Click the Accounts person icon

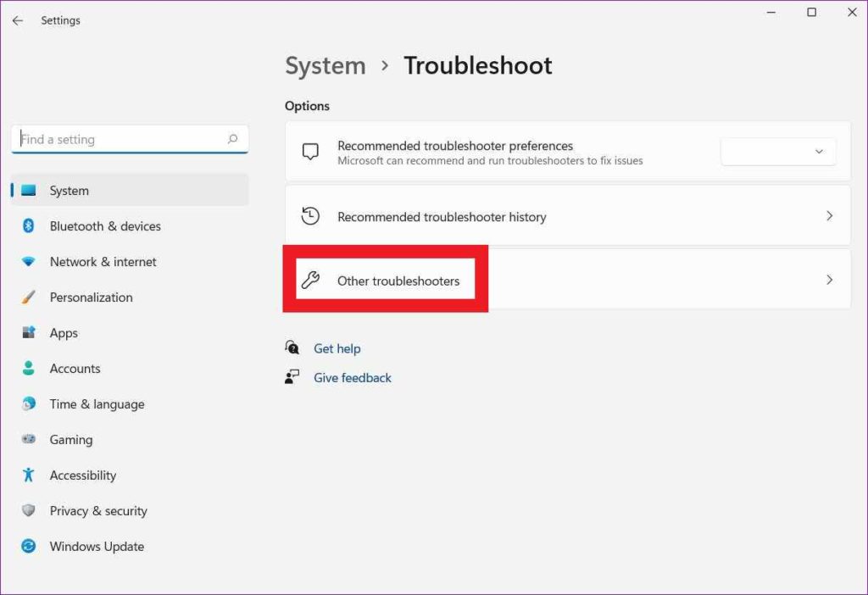pyautogui.click(x=28, y=368)
